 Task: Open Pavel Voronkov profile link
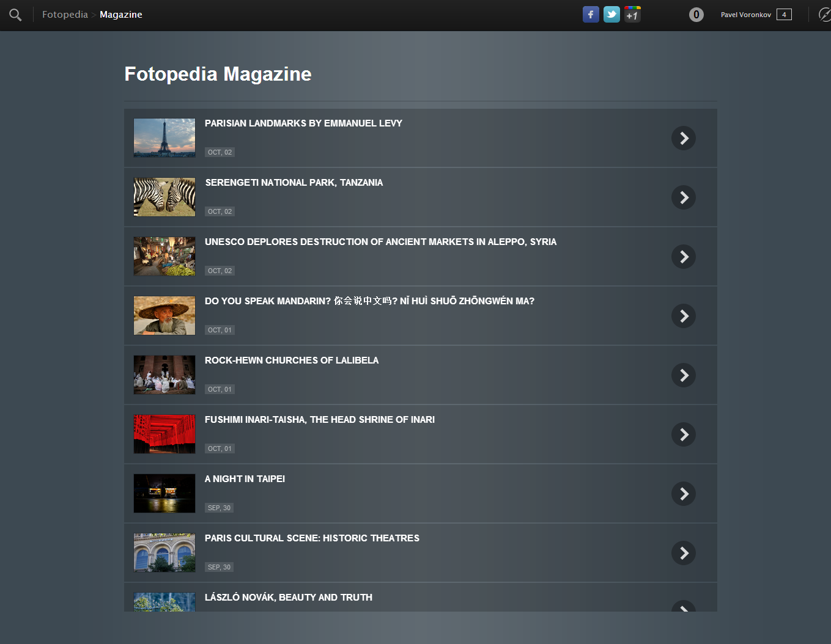(x=746, y=15)
